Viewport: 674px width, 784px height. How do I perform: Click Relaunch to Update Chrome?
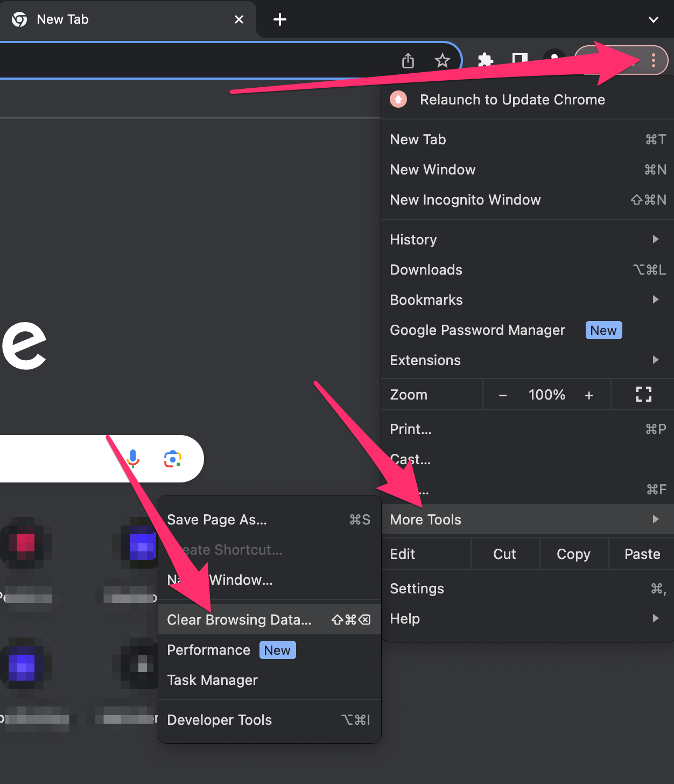click(512, 99)
